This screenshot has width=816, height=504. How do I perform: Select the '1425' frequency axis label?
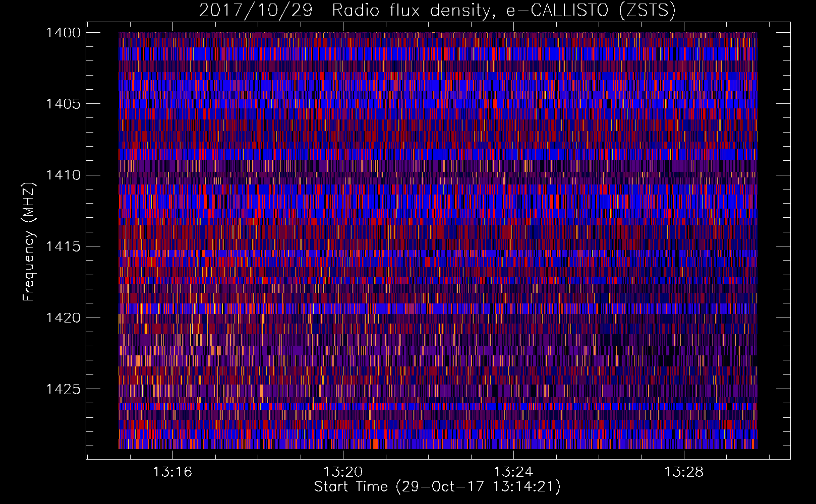[x=63, y=389]
